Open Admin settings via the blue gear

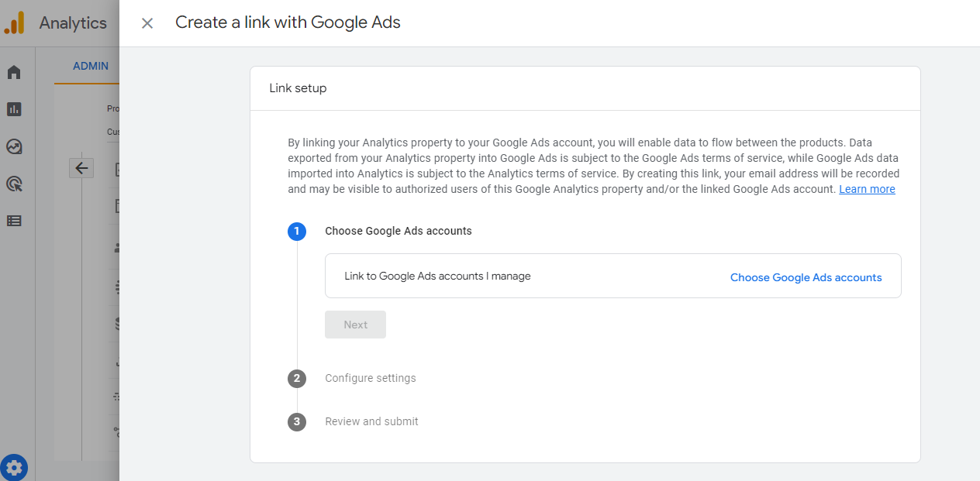[x=14, y=467]
